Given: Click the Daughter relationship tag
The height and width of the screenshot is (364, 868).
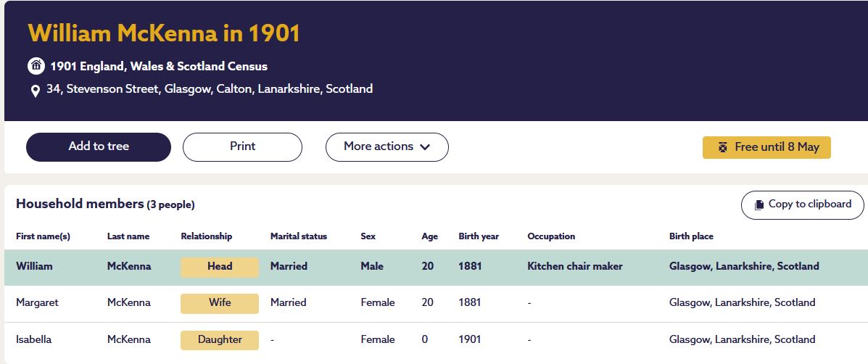Looking at the screenshot, I should point(219,339).
